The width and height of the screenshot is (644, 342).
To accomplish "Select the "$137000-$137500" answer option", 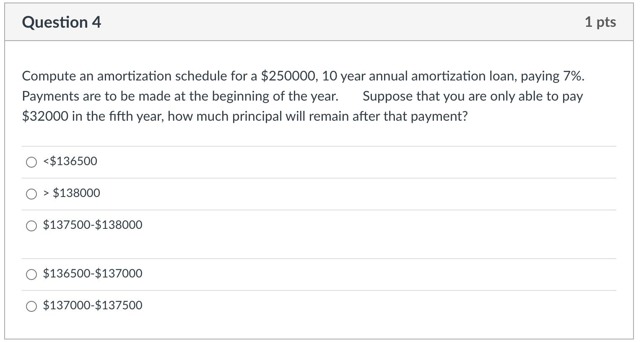I will (31, 306).
